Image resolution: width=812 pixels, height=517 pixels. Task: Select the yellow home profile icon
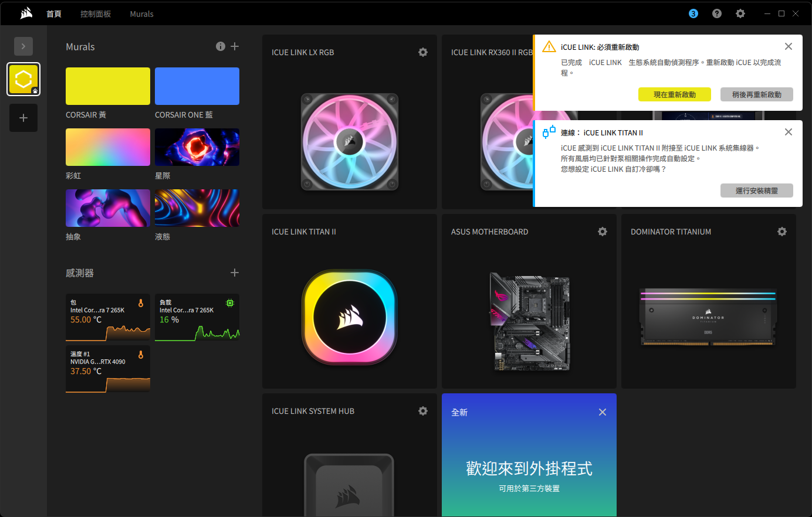tap(23, 79)
